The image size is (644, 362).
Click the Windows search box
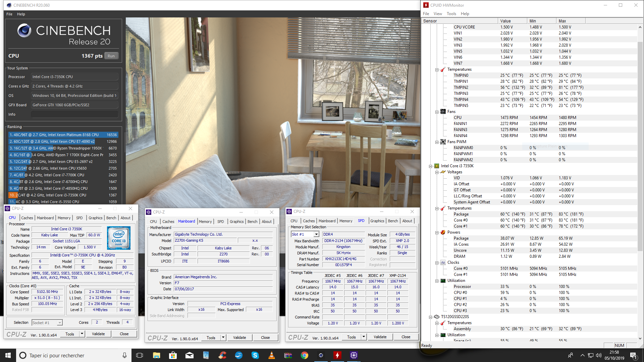tap(74, 355)
